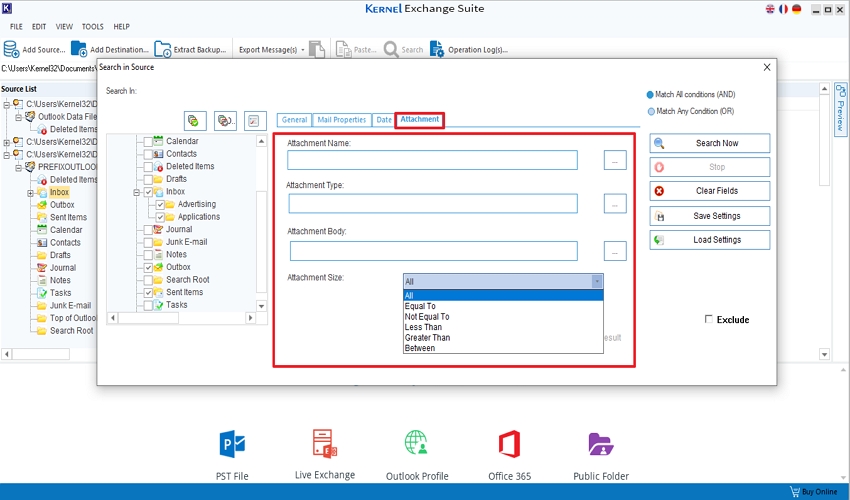Click the second folder selection icon under Search In
The width and height of the screenshot is (850, 500).
click(x=226, y=120)
